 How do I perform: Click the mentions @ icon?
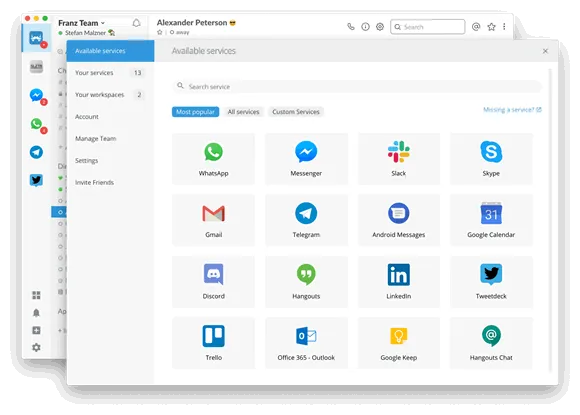click(x=476, y=27)
